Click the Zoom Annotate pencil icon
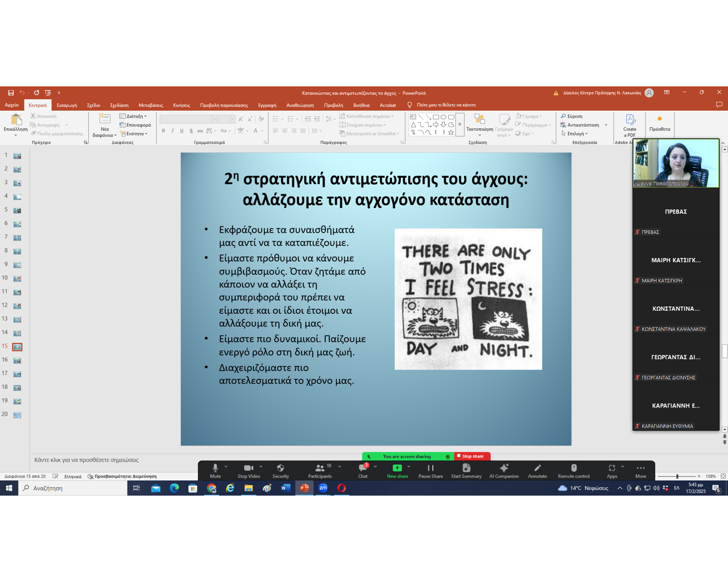The image size is (728, 582). coord(537,468)
